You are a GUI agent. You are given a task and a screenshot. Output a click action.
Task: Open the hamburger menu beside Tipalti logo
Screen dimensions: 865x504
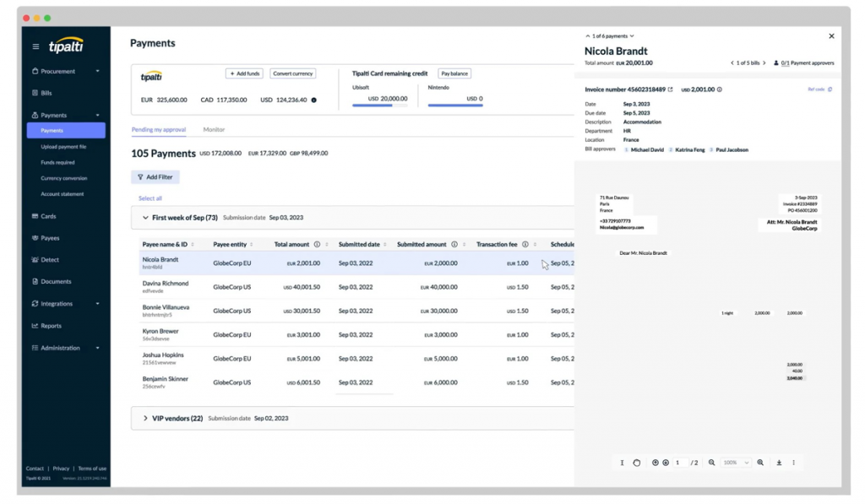35,47
